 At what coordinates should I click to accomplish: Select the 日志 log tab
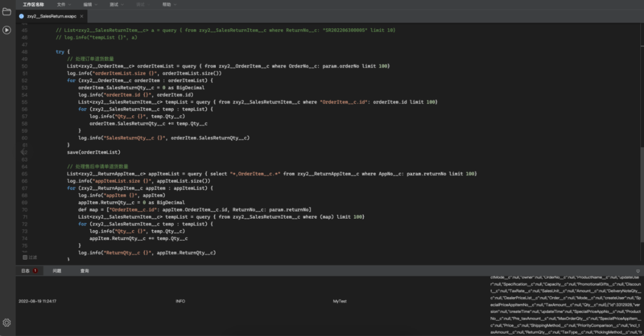coord(26,271)
